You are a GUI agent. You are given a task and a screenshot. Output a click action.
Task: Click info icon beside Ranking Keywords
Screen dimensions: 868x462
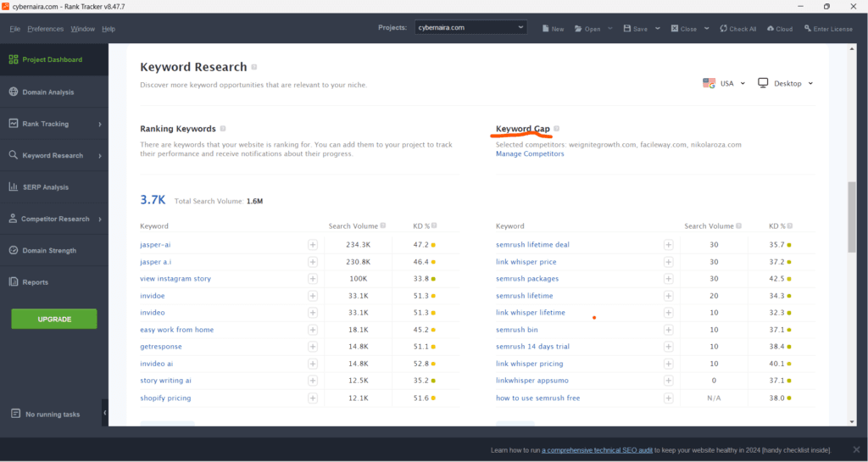pyautogui.click(x=223, y=128)
